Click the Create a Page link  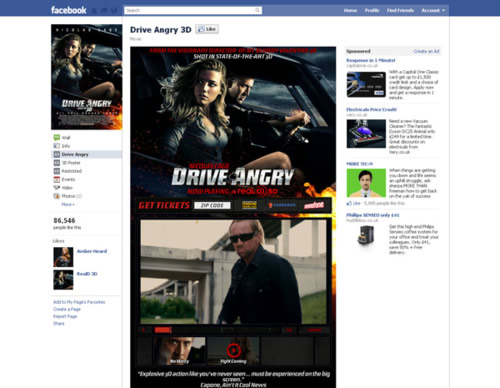pyautogui.click(x=67, y=309)
